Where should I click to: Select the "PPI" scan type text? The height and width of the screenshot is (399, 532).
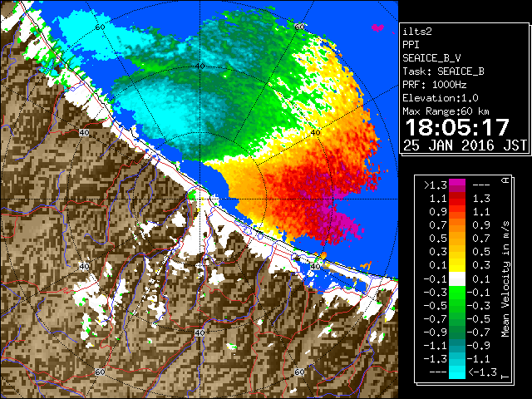click(411, 45)
